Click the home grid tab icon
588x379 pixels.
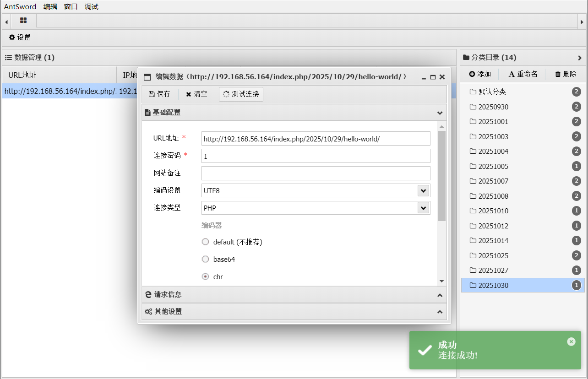23,21
